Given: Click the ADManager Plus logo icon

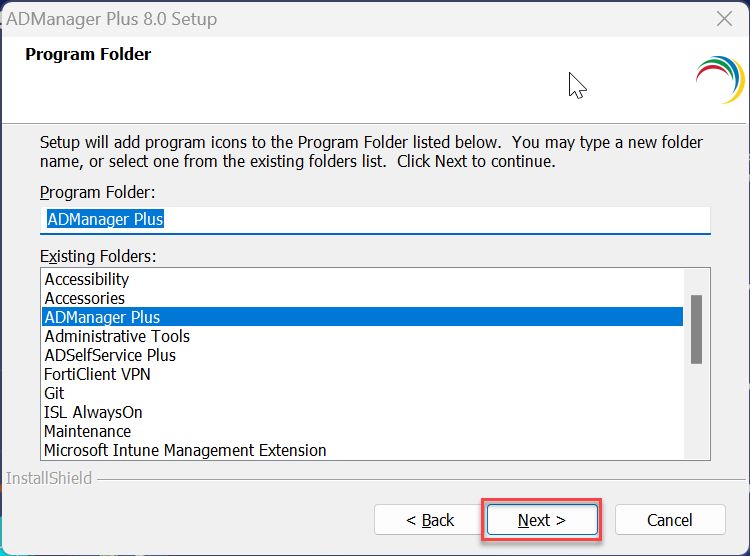Looking at the screenshot, I should pyautogui.click(x=719, y=78).
